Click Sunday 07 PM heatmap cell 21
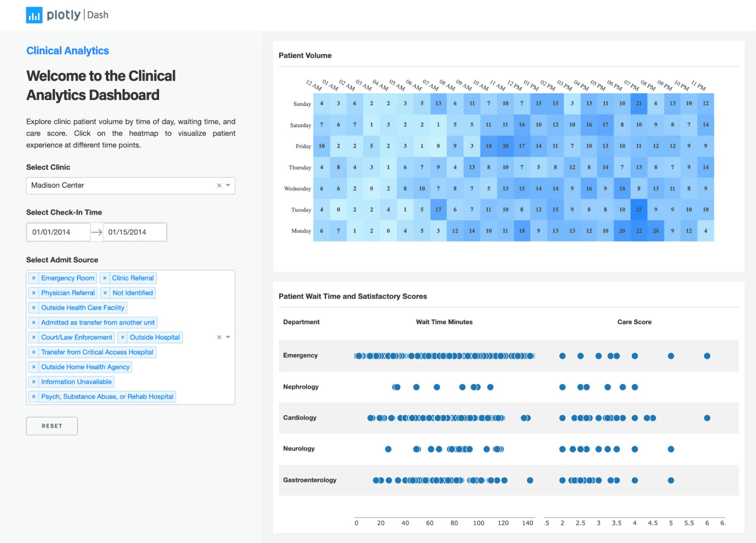Image resolution: width=756 pixels, height=543 pixels. click(x=639, y=103)
